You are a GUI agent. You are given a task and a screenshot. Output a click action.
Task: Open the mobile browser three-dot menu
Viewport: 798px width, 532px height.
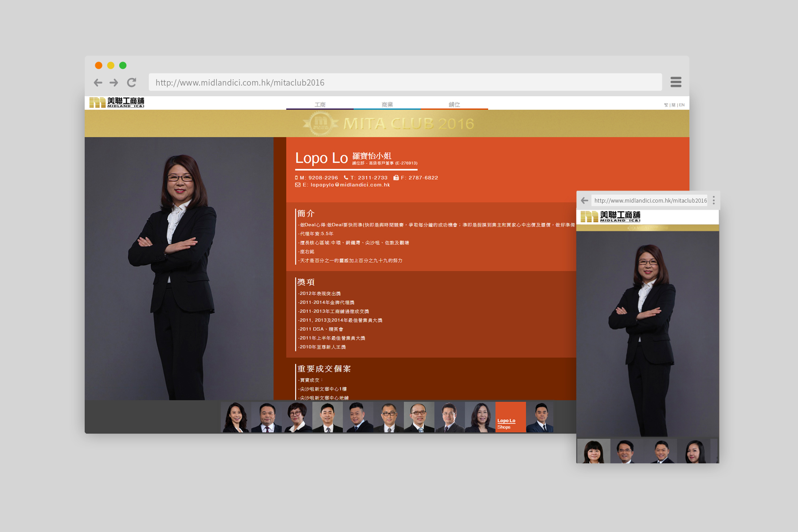pos(714,200)
